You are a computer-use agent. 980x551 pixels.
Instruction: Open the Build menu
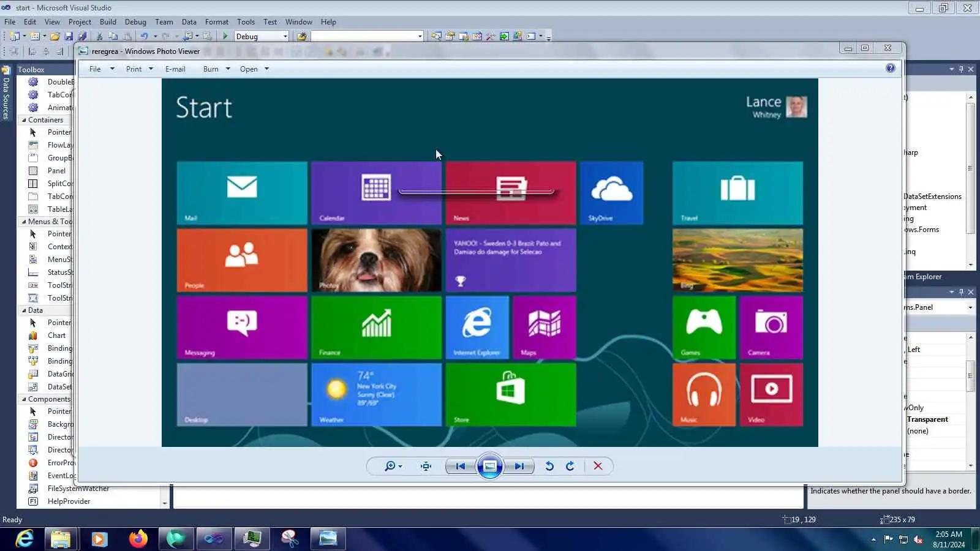point(108,22)
